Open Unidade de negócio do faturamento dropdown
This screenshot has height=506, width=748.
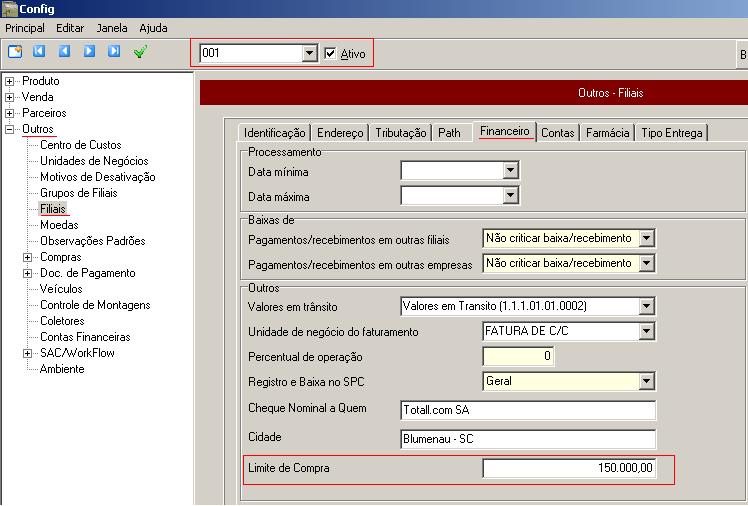[646, 331]
